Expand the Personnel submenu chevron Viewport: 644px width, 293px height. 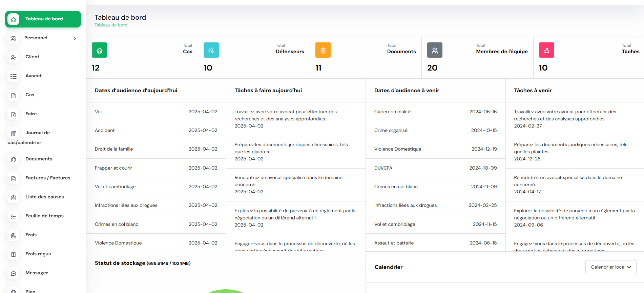click(75, 38)
